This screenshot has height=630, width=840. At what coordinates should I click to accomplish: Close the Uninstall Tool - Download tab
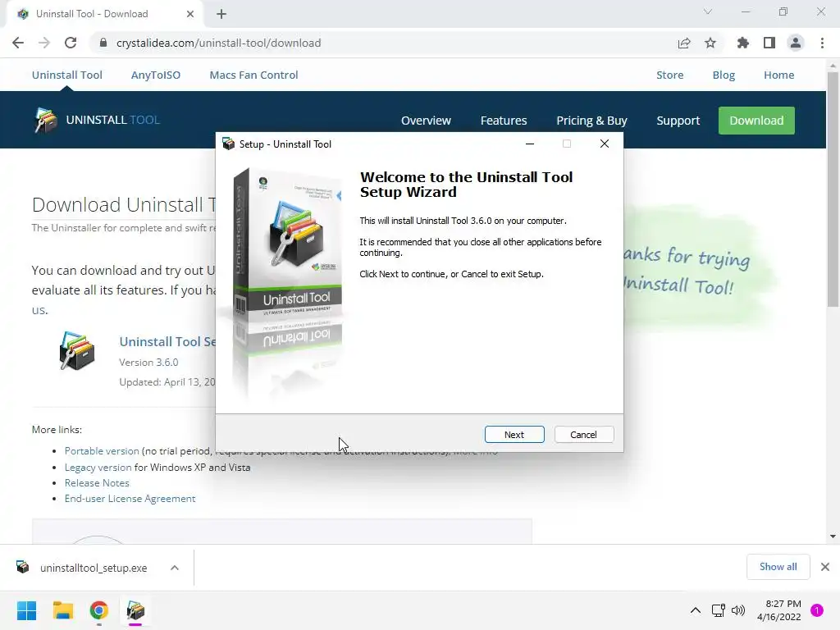190,14
